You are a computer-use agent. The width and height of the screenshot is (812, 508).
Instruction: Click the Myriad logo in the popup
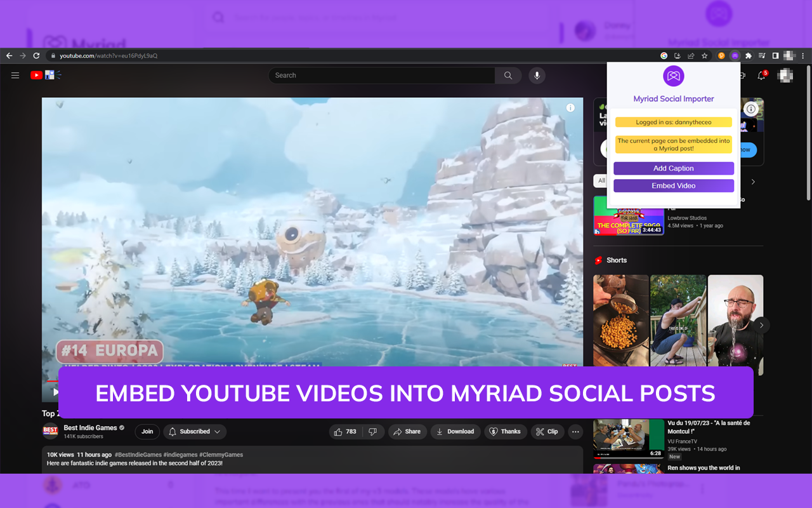[x=674, y=76]
